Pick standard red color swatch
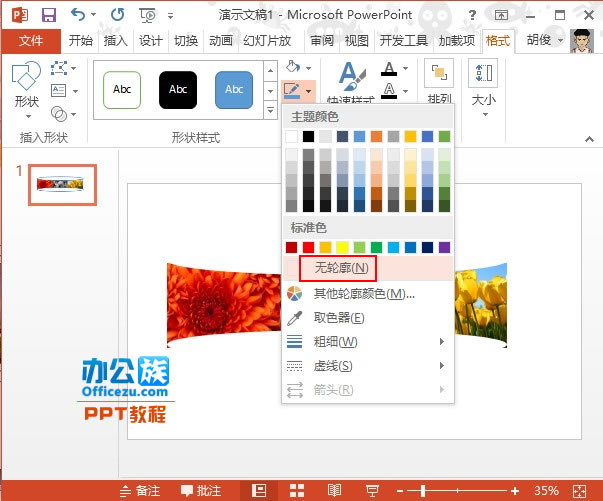 tap(308, 247)
